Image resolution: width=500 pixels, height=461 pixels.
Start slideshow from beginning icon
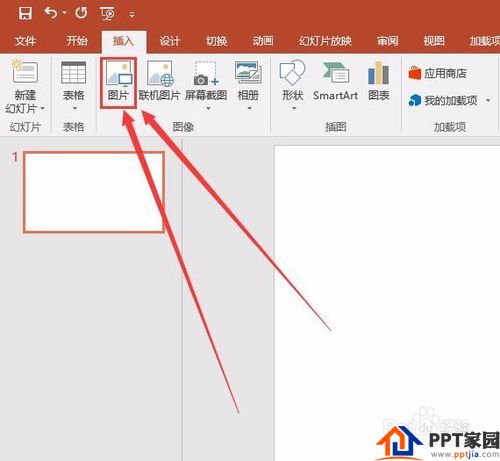107,14
